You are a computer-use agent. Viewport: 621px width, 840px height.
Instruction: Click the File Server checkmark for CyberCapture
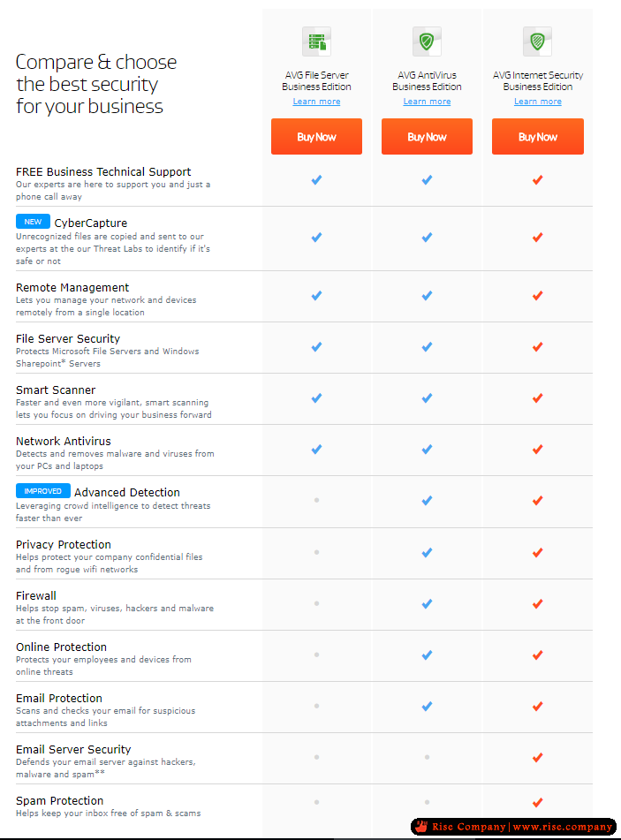click(316, 237)
